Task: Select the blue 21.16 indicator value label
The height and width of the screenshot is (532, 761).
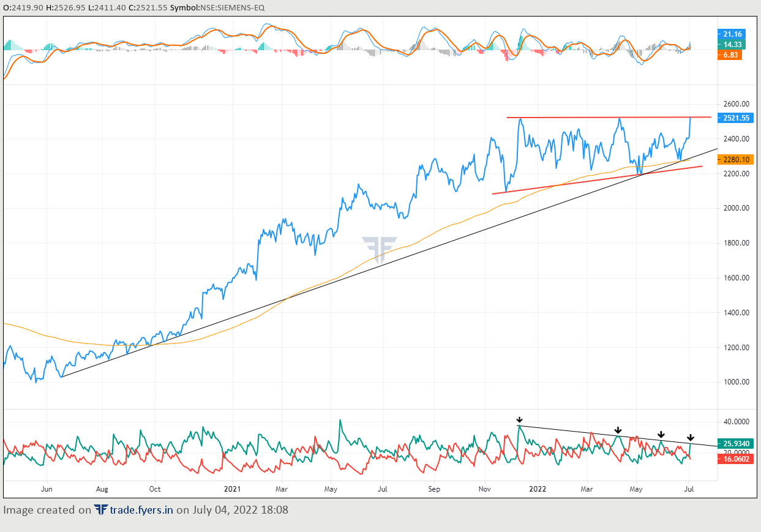Action: [x=732, y=34]
